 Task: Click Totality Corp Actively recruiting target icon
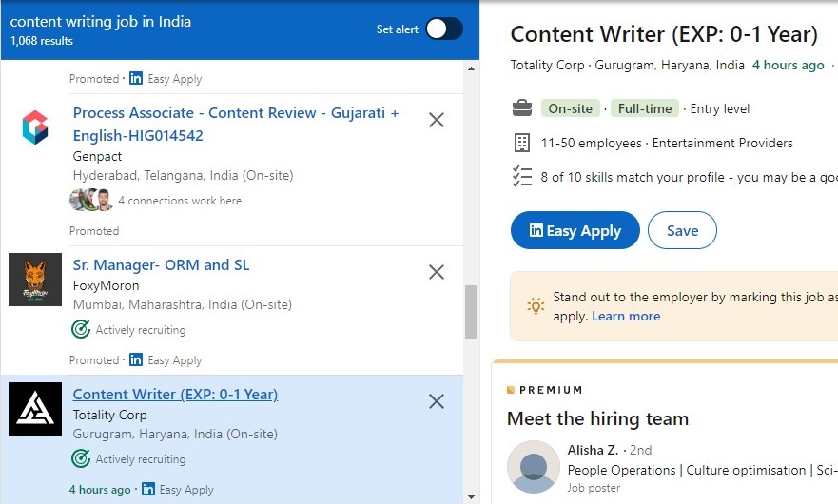81,458
